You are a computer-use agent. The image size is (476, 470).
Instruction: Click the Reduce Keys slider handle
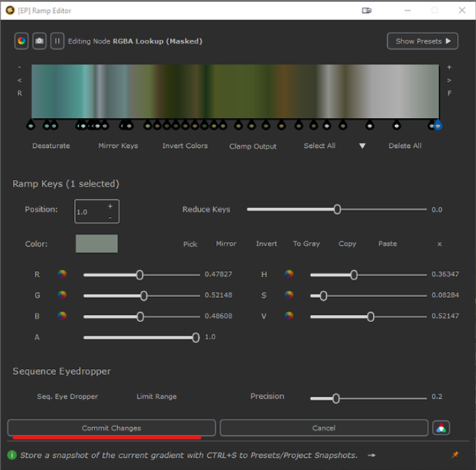coord(337,210)
